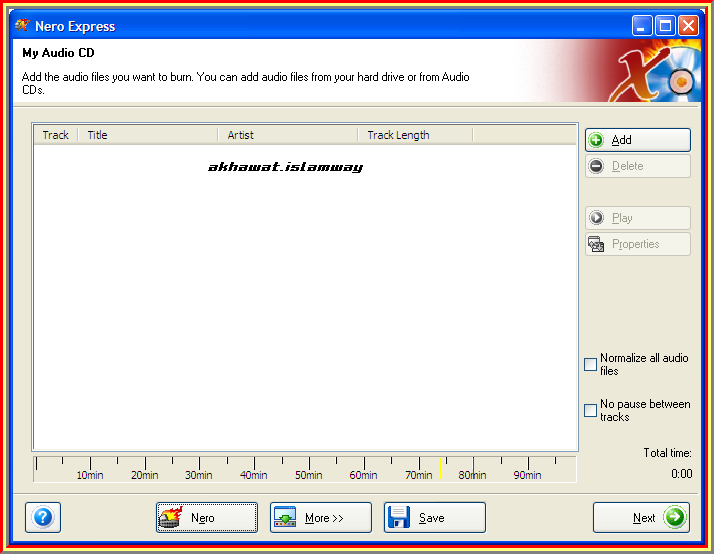Close the Nero Express window
This screenshot has height=554, width=714.
pos(688,25)
